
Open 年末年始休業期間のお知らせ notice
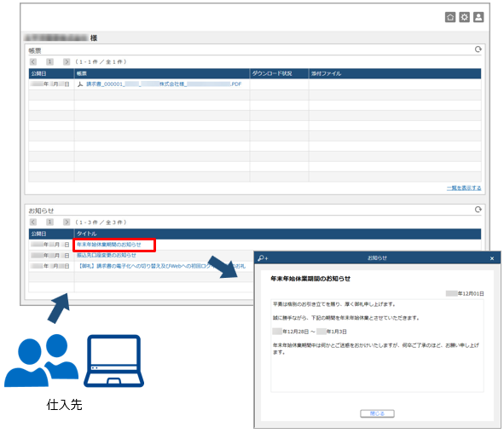click(108, 245)
